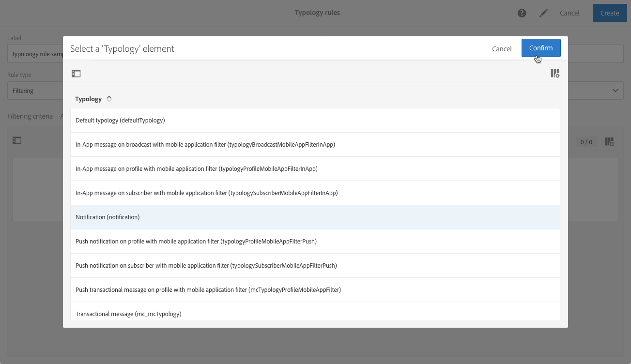Click background list configuration icon

[610, 142]
